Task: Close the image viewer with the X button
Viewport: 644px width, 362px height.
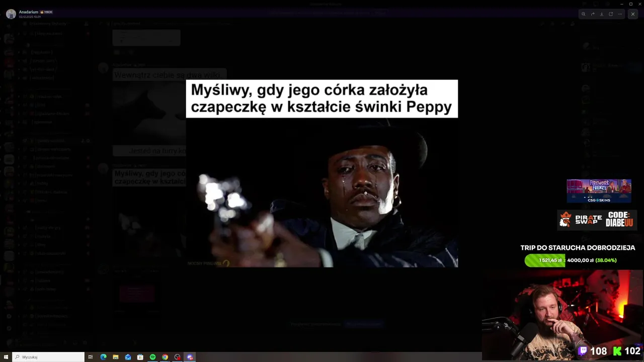Action: click(x=633, y=14)
